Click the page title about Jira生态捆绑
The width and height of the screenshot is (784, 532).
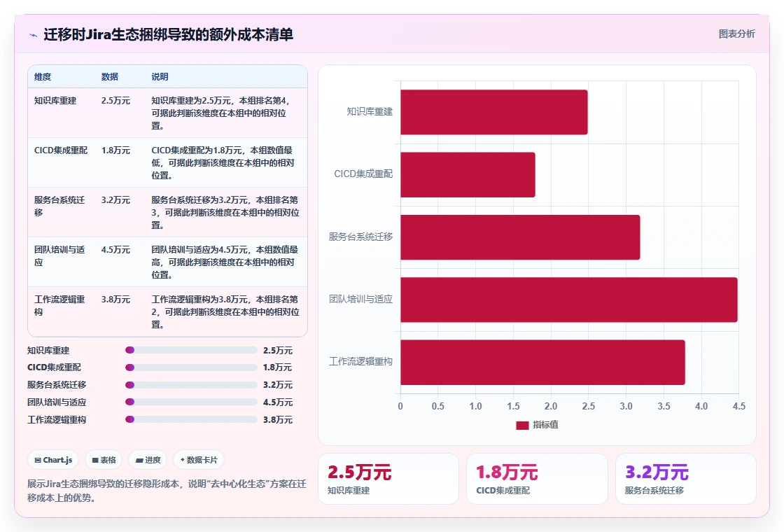(x=169, y=34)
